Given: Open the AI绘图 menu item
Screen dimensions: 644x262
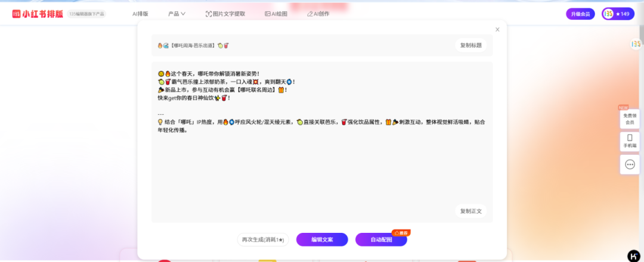Looking at the screenshot, I should click(276, 14).
